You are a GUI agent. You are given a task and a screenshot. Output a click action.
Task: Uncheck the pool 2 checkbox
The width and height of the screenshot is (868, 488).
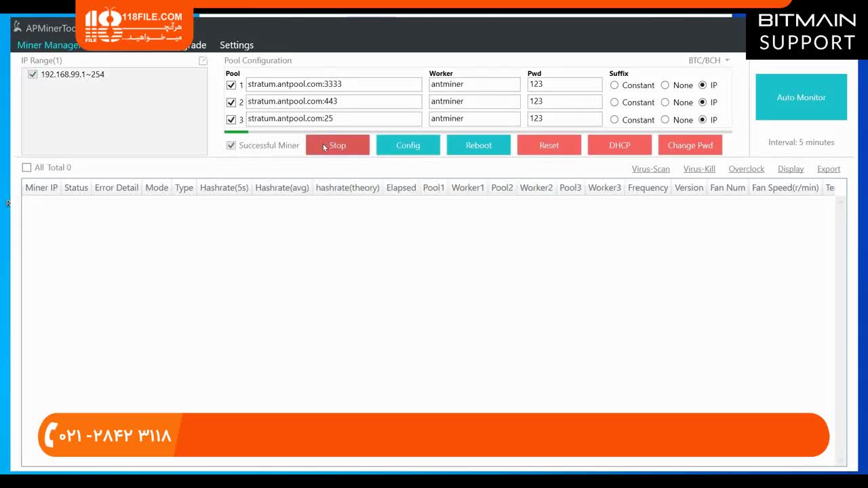pyautogui.click(x=231, y=102)
